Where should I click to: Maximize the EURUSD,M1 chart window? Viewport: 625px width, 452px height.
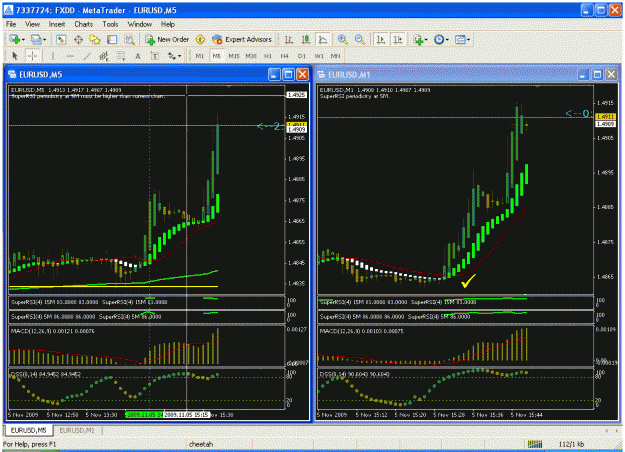pos(597,75)
